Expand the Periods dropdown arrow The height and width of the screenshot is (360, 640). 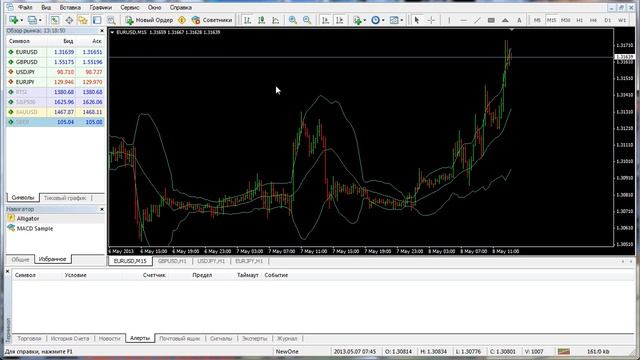coord(383,20)
